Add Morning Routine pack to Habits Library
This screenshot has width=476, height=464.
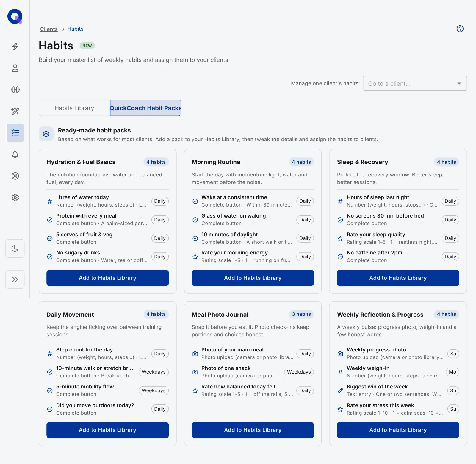pos(253,278)
